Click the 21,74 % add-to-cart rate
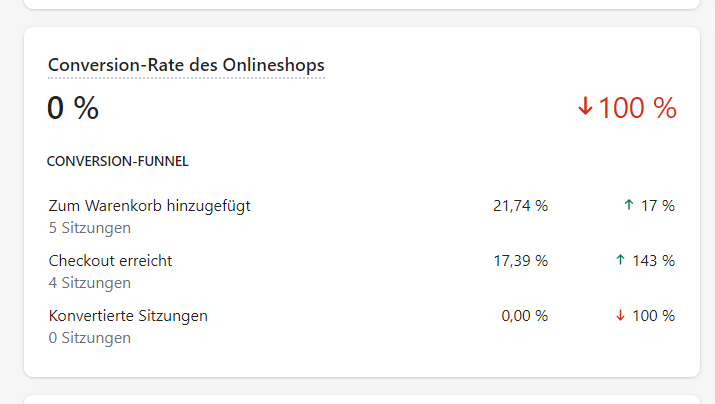The image size is (715, 404). [520, 206]
